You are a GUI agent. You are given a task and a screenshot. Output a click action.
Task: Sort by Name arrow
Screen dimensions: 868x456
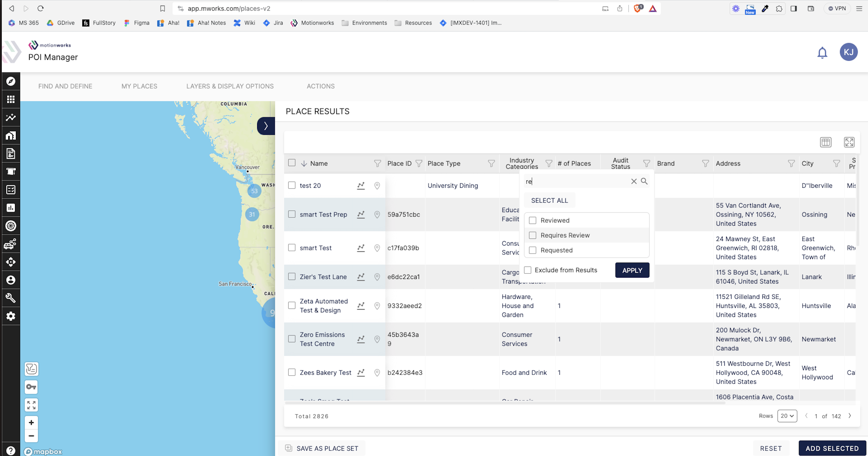pyautogui.click(x=304, y=163)
